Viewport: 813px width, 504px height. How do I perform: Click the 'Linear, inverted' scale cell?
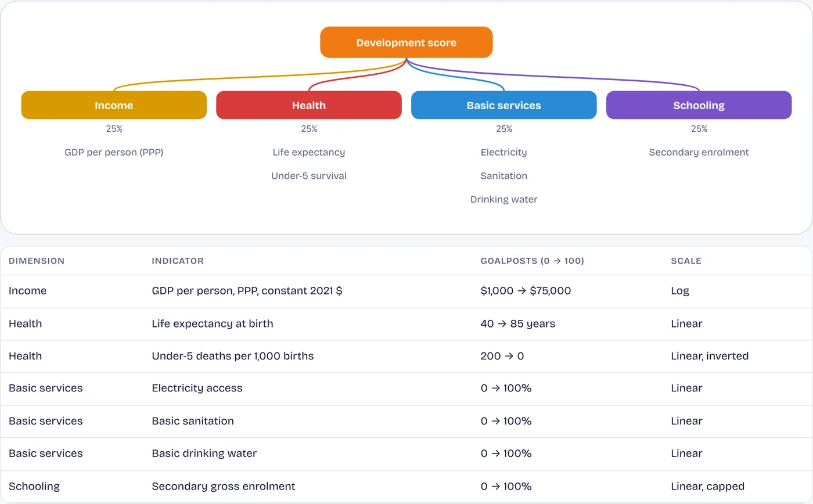click(x=710, y=356)
